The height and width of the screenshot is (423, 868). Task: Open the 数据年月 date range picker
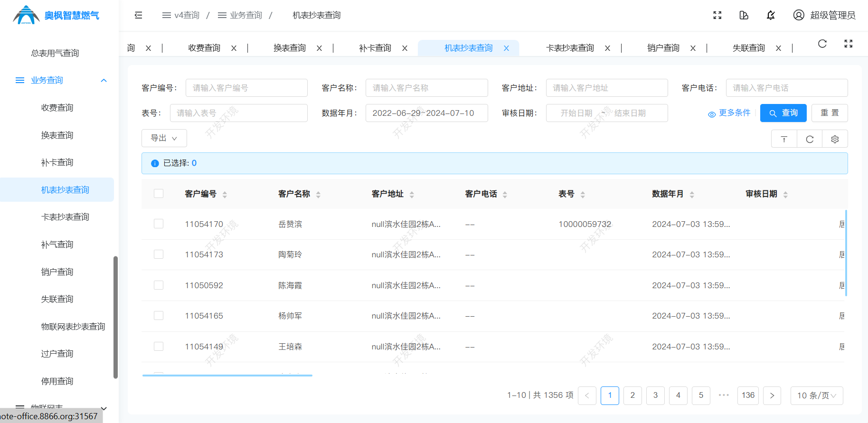(x=426, y=113)
